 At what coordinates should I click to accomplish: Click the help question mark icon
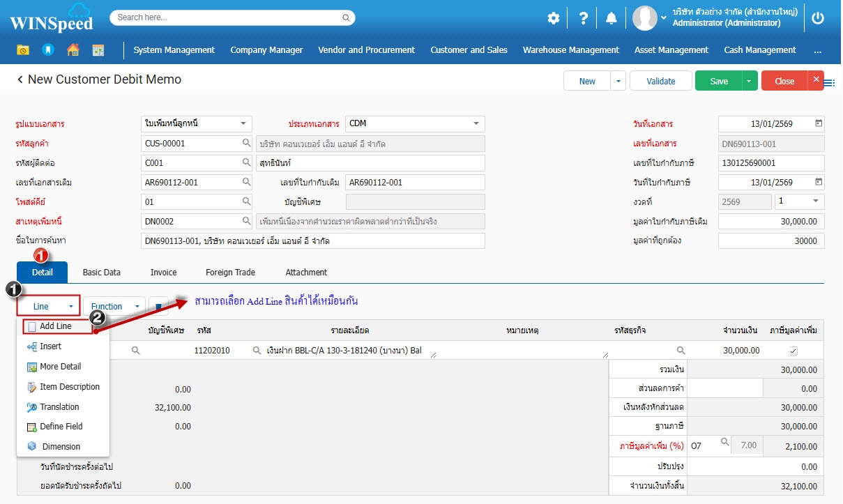point(584,19)
